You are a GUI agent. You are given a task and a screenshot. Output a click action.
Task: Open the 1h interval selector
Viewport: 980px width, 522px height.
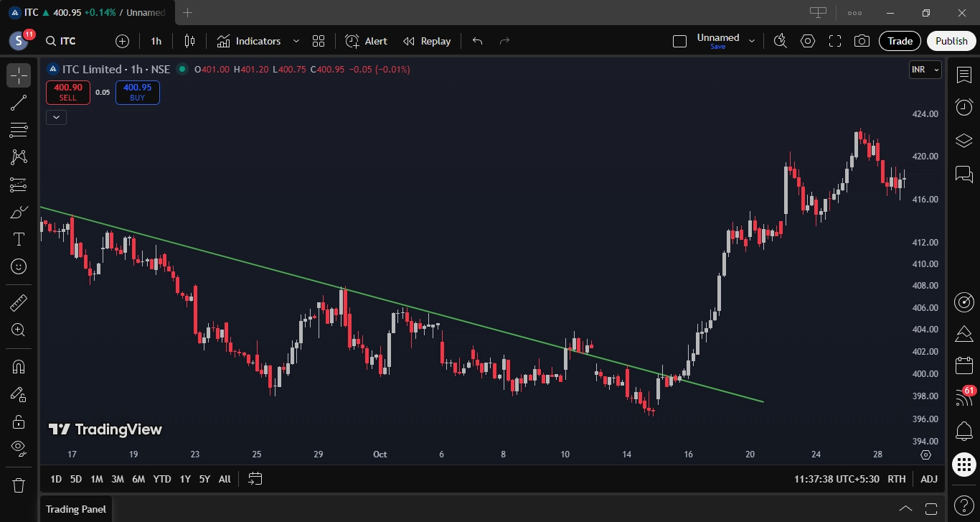click(x=156, y=41)
